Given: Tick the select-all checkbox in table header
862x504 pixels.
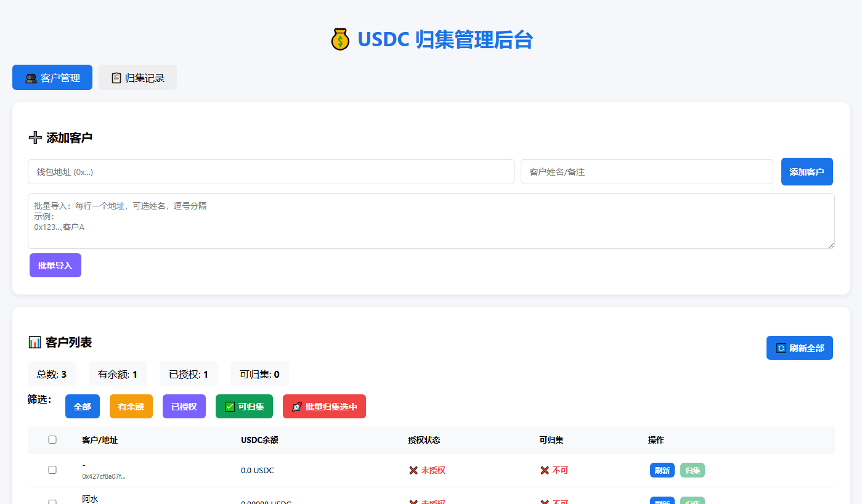Looking at the screenshot, I should tap(52, 439).
